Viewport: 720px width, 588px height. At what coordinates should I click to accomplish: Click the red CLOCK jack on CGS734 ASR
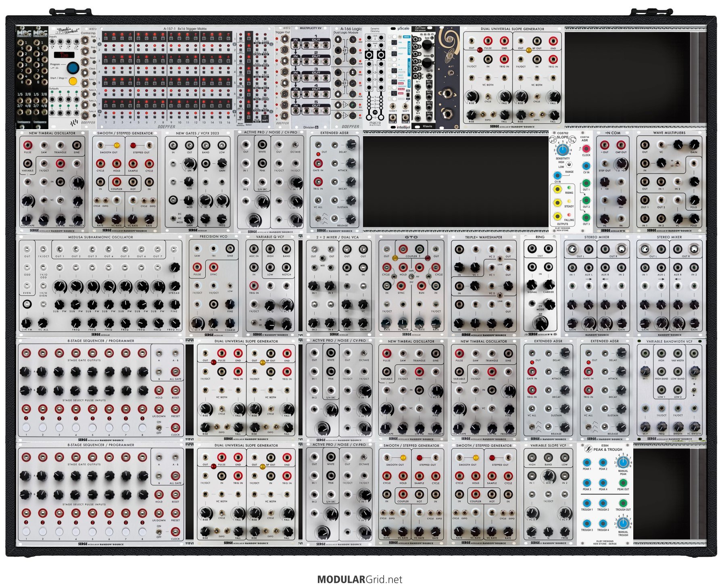click(x=586, y=149)
